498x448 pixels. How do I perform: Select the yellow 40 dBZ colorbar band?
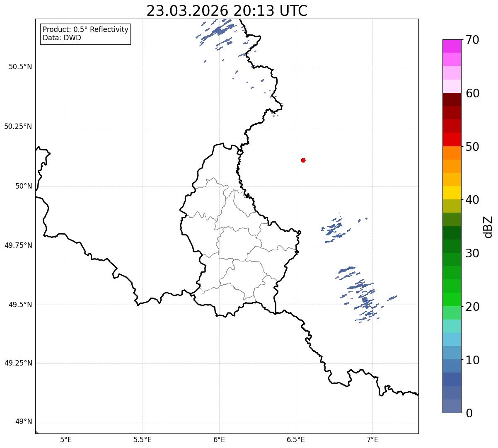pyautogui.click(x=452, y=193)
